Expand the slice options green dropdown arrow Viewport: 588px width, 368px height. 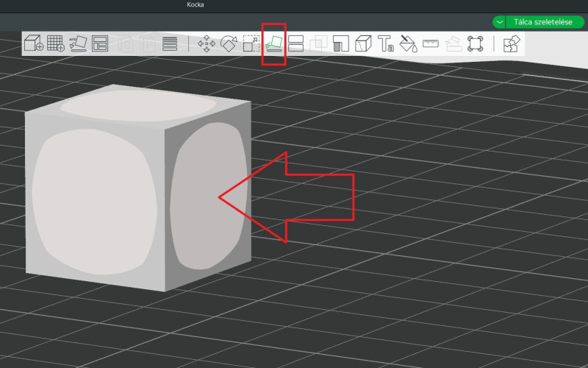499,22
